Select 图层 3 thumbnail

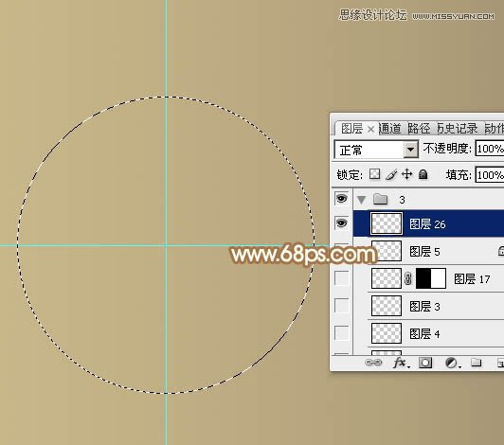tap(387, 306)
